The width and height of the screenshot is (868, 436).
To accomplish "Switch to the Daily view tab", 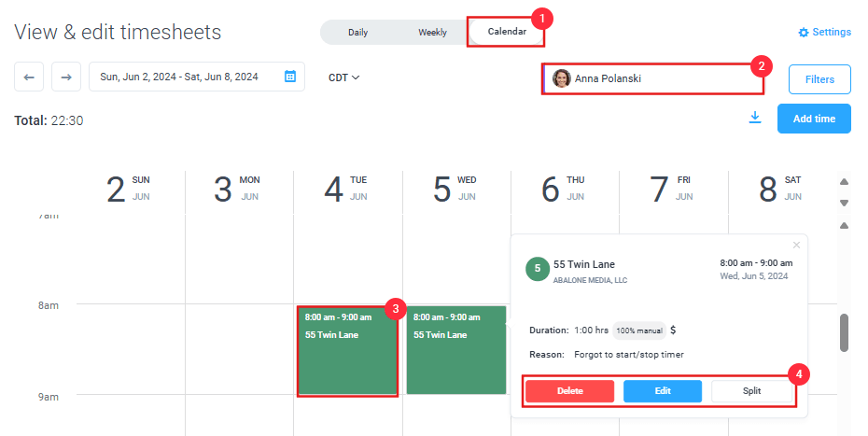I will (x=357, y=33).
